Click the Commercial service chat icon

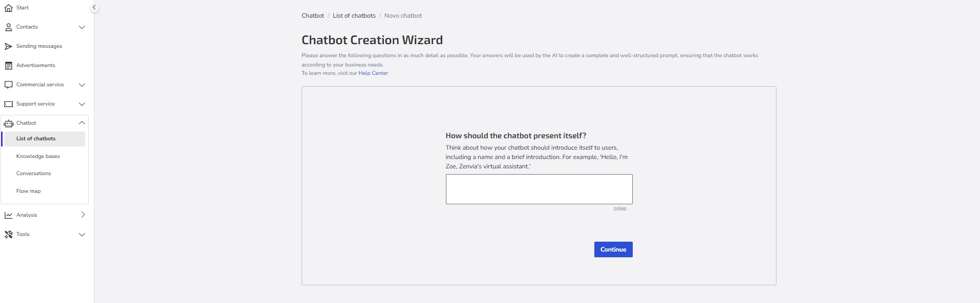tap(8, 85)
